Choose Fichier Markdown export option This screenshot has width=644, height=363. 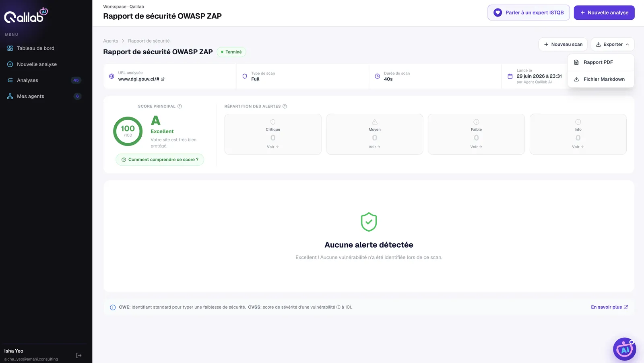601,79
